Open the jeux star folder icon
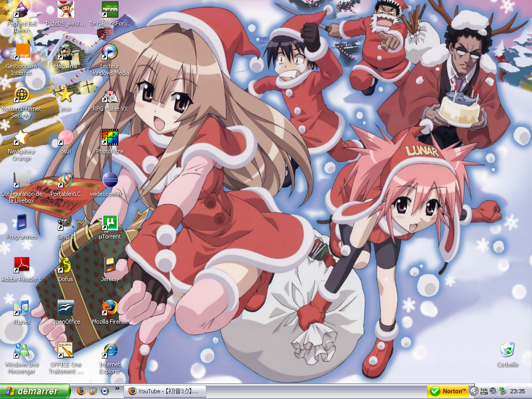 [65, 99]
